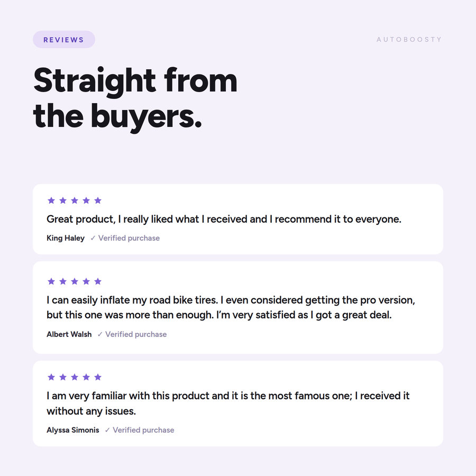Click the road bike tires review text

(231, 307)
